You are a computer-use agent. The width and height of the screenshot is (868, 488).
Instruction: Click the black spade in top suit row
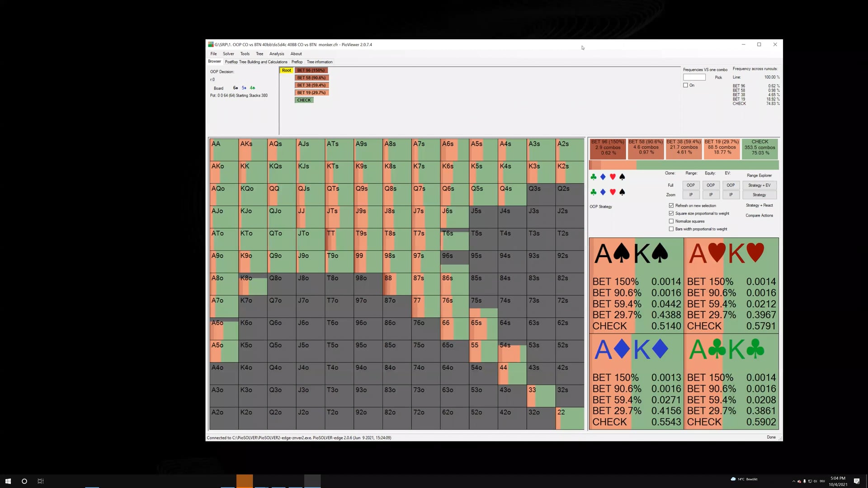tap(622, 177)
